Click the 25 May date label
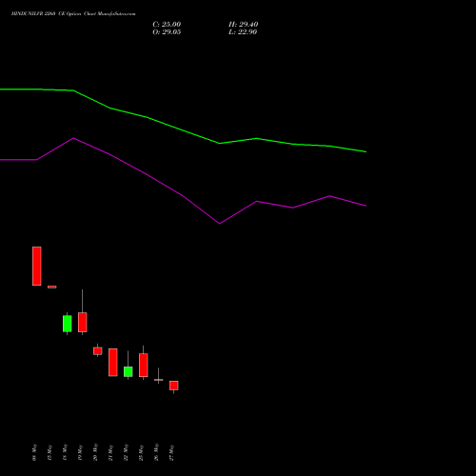This screenshot has width=476, height=476. point(141,452)
